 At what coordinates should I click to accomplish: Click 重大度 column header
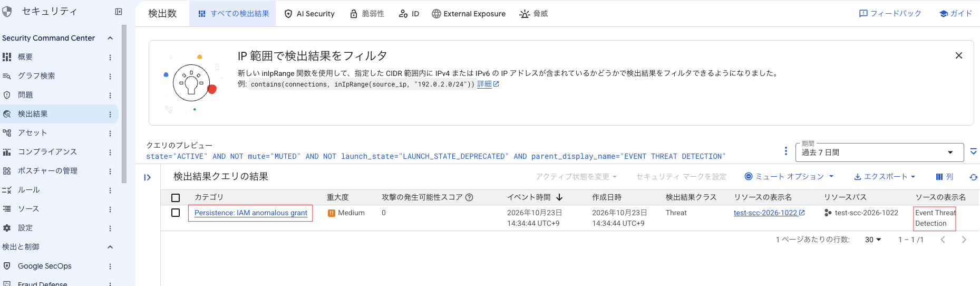pyautogui.click(x=338, y=197)
